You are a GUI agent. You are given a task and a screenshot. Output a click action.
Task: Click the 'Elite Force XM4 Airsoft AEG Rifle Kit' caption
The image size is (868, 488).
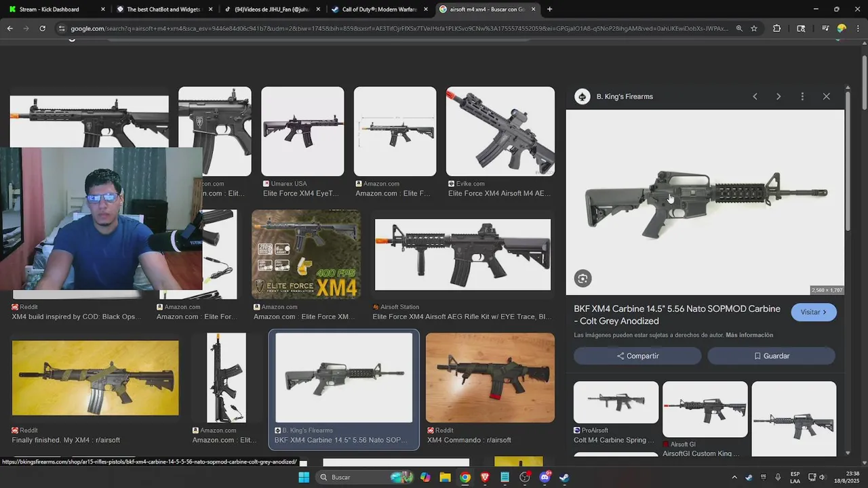462,317
